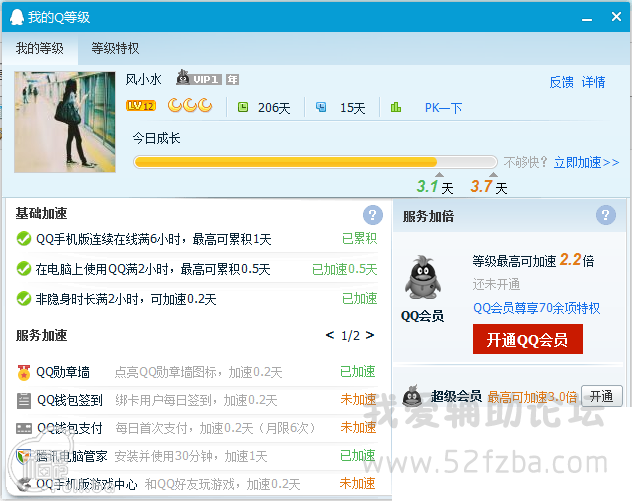Image resolution: width=632 pixels, height=501 pixels.
Task: Click the 已加速0.5天 status text
Action: pos(345,269)
